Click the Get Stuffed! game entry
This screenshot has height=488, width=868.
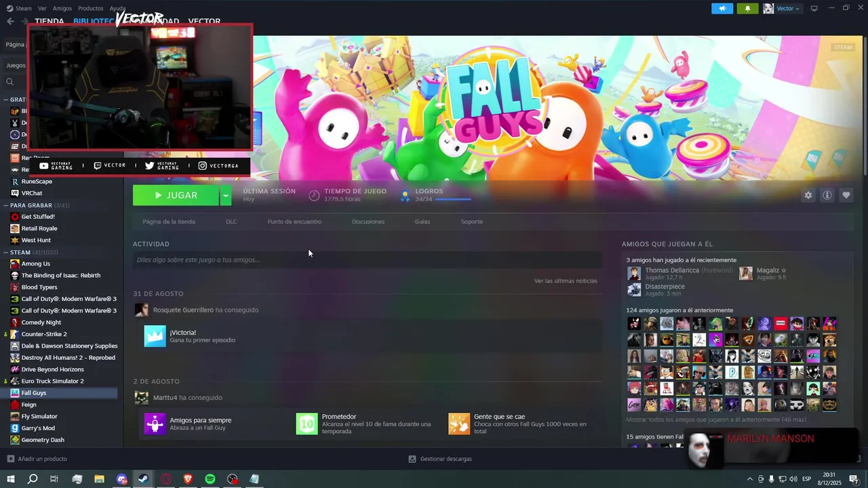click(38, 217)
